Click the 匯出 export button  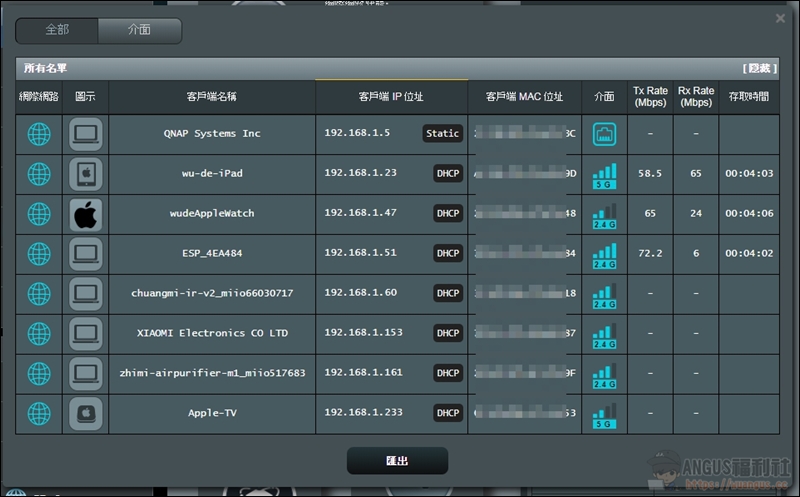point(397,461)
